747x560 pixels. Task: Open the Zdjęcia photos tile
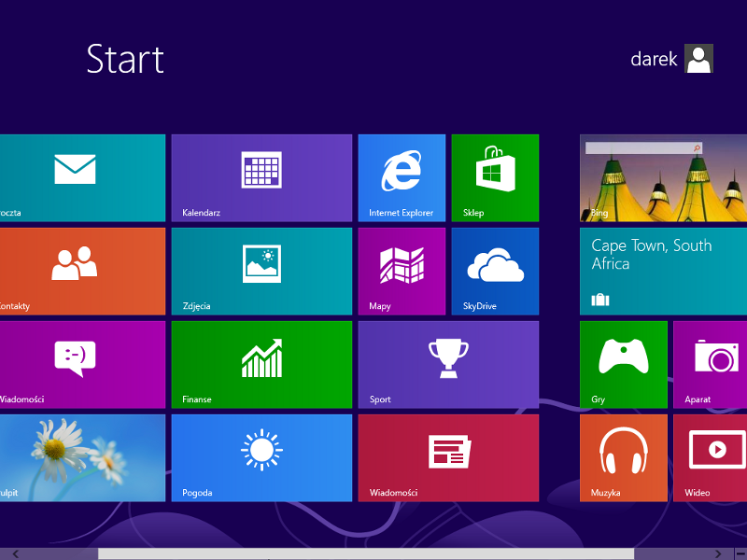(x=261, y=271)
